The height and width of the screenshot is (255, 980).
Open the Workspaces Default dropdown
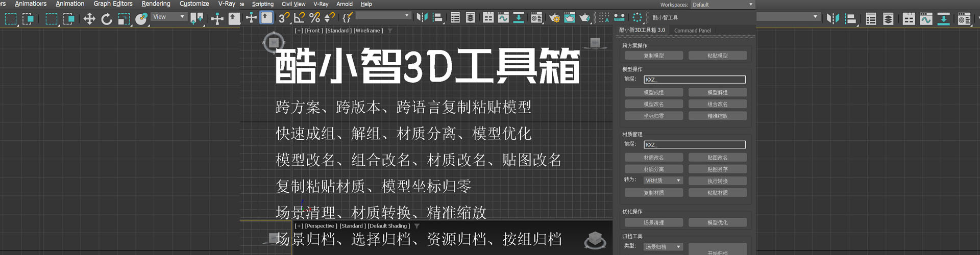pos(722,5)
